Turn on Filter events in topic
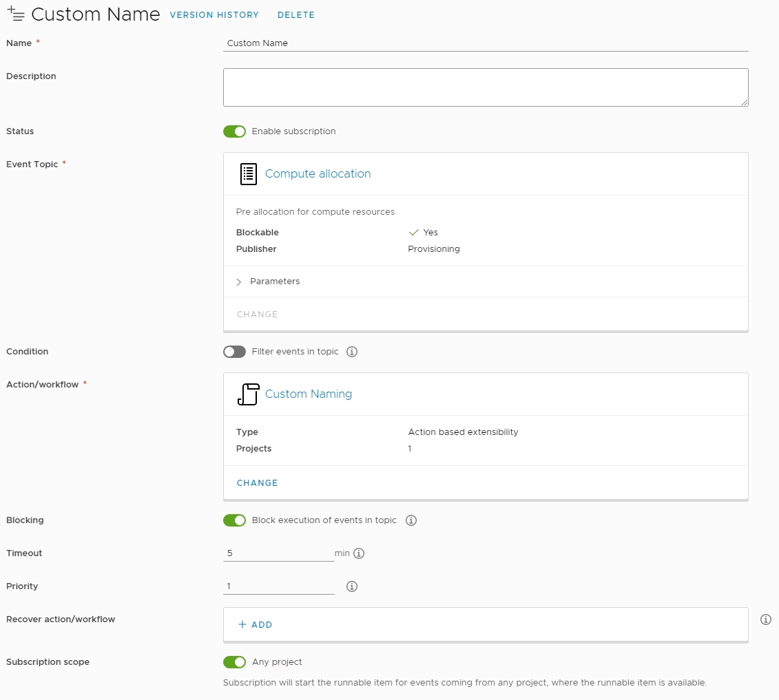 pos(234,352)
